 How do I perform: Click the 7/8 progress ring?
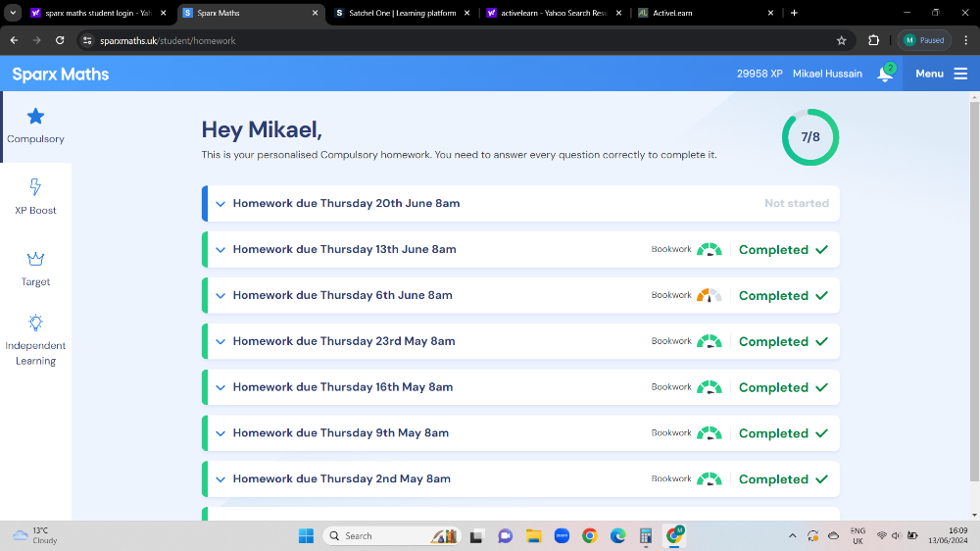coord(809,137)
